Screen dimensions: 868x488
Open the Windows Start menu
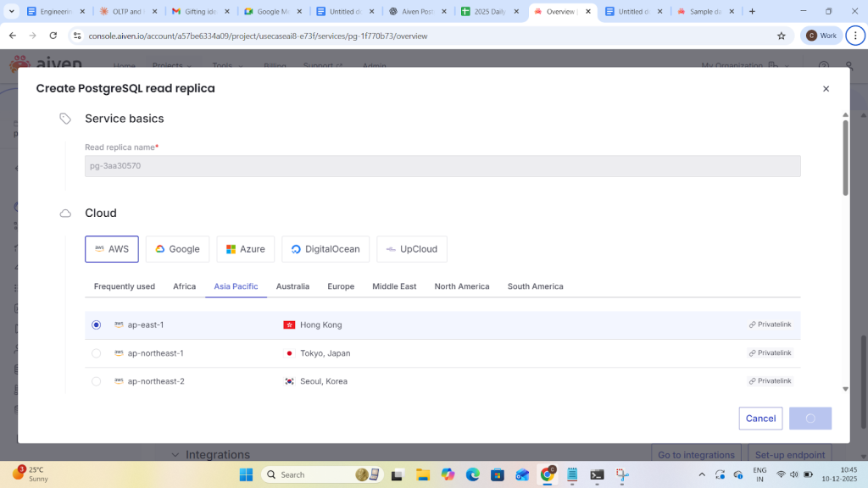pyautogui.click(x=246, y=474)
